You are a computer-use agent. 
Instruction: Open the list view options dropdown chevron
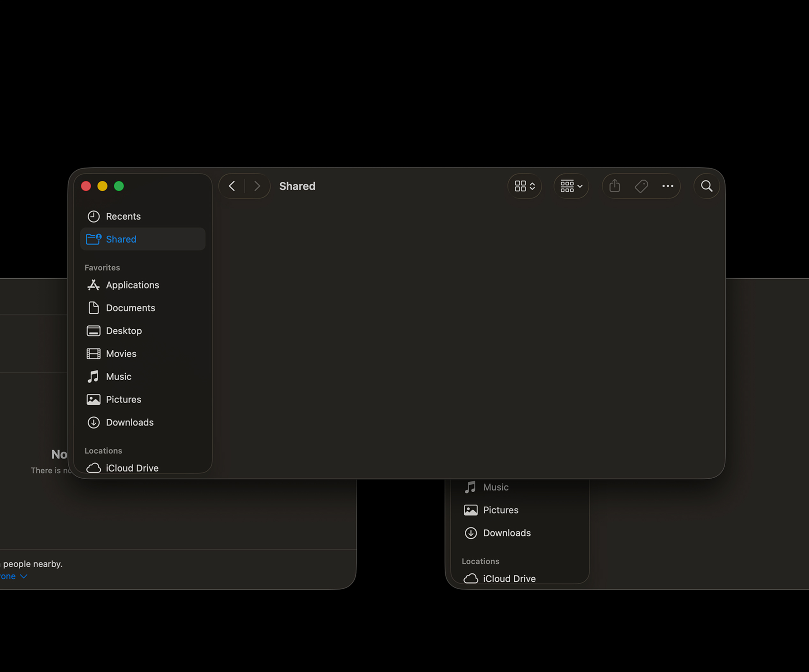coord(580,186)
